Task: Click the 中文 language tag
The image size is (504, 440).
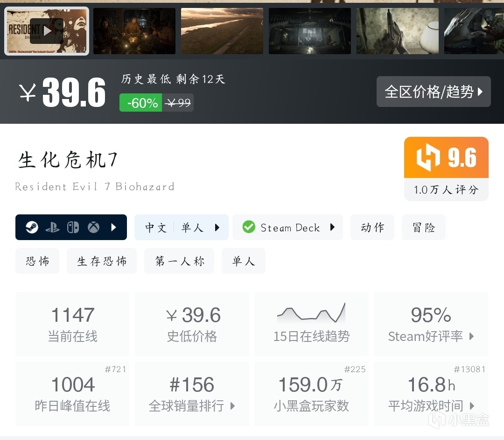Action: (156, 227)
